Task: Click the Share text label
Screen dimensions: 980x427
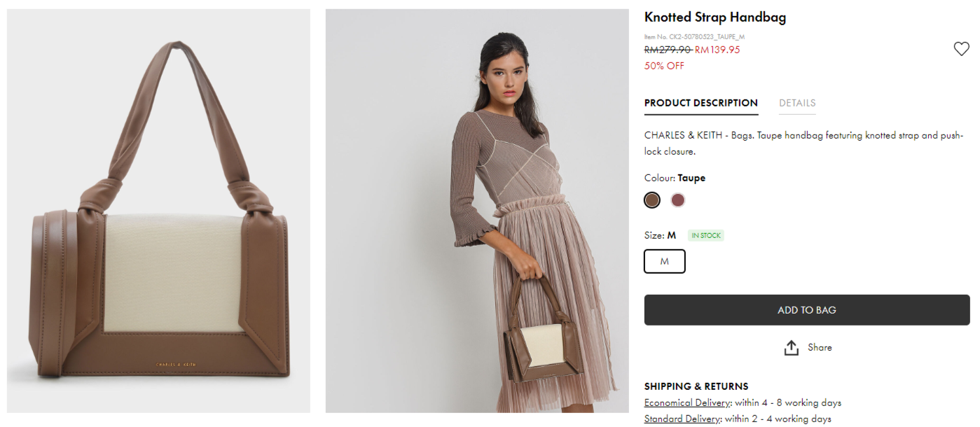Action: 820,347
